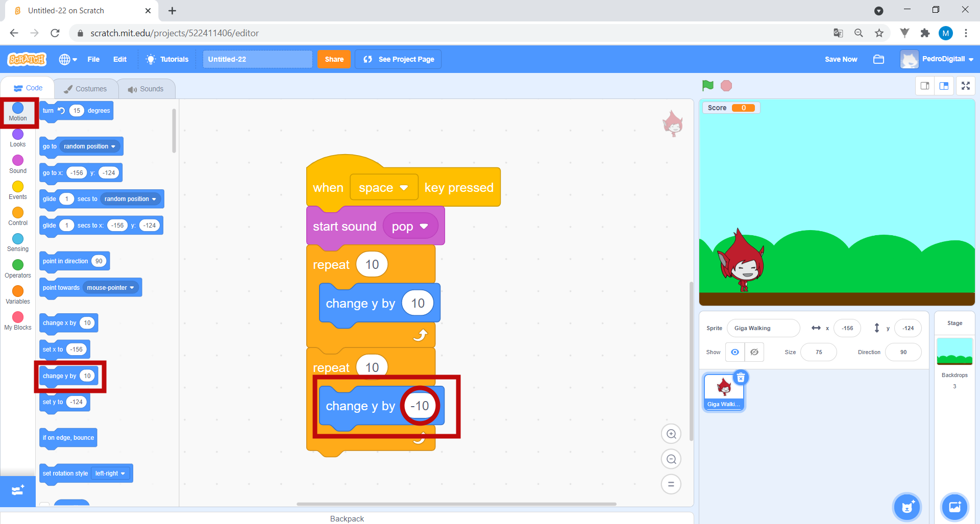This screenshot has width=980, height=524.
Task: Click the Choose a Backdrop button
Action: click(954, 507)
